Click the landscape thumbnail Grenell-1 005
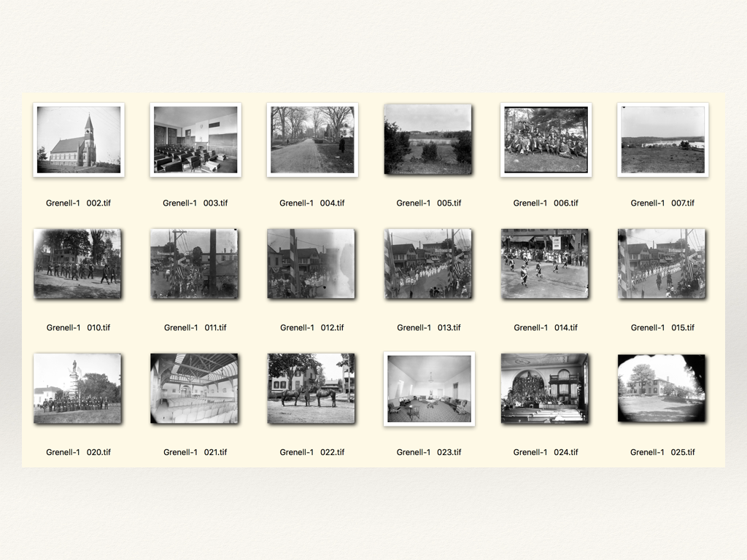Viewport: 747px width, 560px height. pyautogui.click(x=427, y=139)
